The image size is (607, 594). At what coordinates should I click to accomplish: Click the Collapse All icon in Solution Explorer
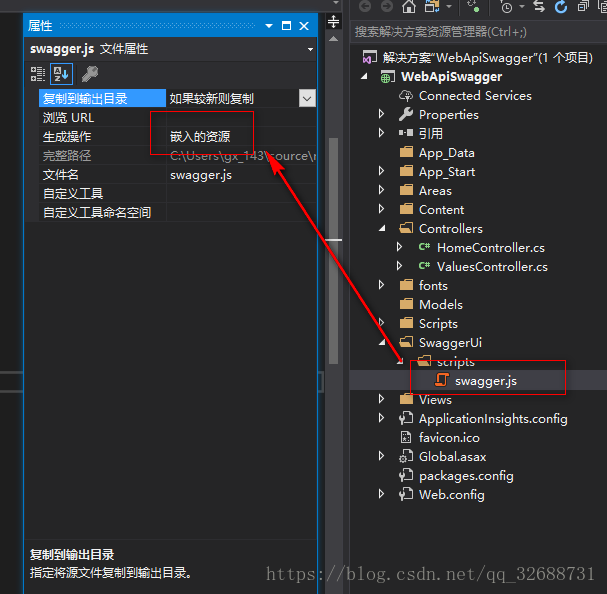pyautogui.click(x=583, y=7)
